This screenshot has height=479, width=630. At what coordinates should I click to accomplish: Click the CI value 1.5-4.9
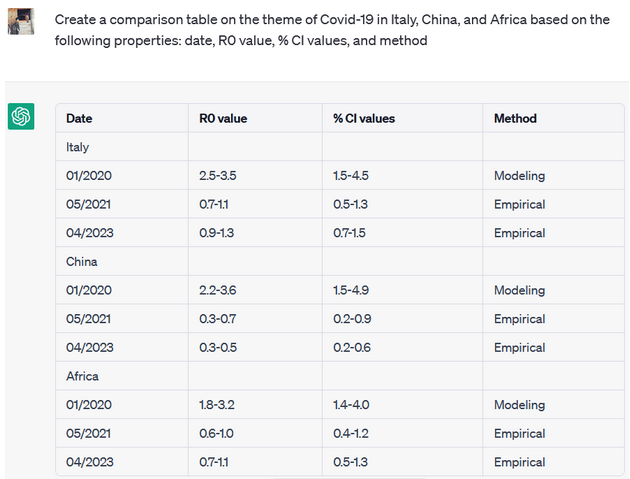click(x=351, y=291)
